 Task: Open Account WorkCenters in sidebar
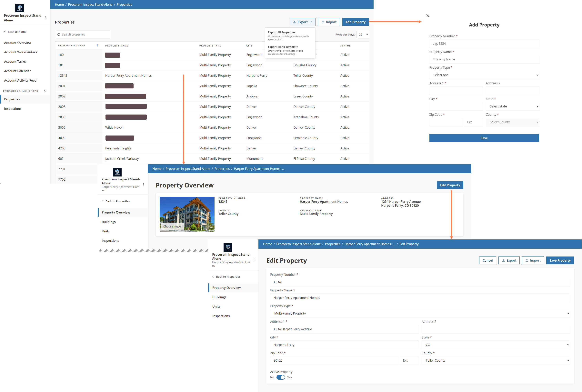21,52
